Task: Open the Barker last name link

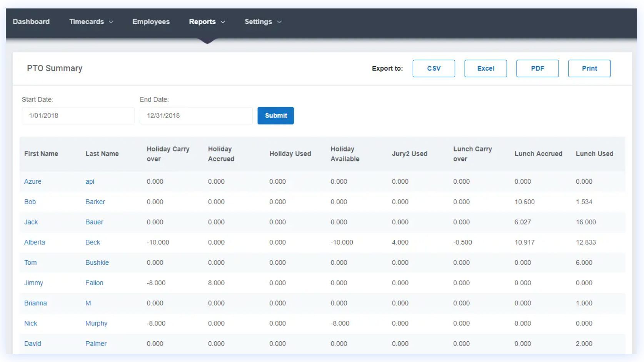Action: [x=95, y=202]
